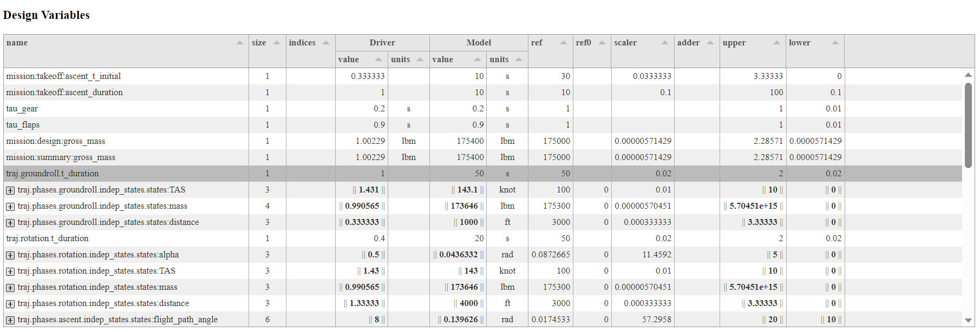Click scaler 11.4592 in rotation alpha row
The image size is (980, 332).
pyautogui.click(x=657, y=255)
